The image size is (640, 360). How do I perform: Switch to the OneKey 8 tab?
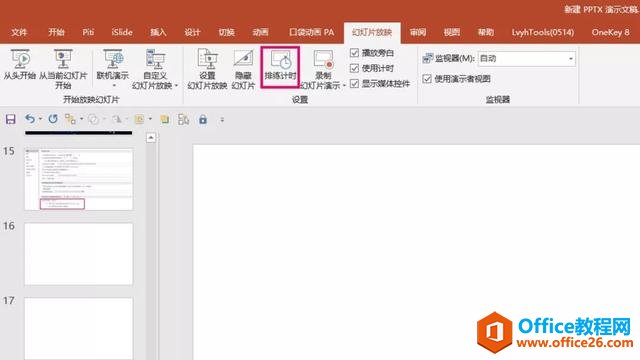click(x=611, y=32)
